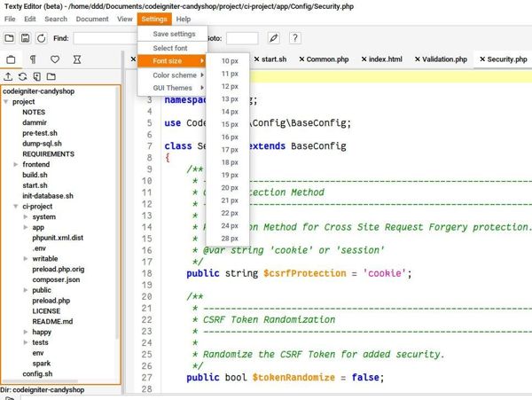This screenshot has width=532, height=400.
Task: Open the GUI Themes submenu
Action: point(171,88)
